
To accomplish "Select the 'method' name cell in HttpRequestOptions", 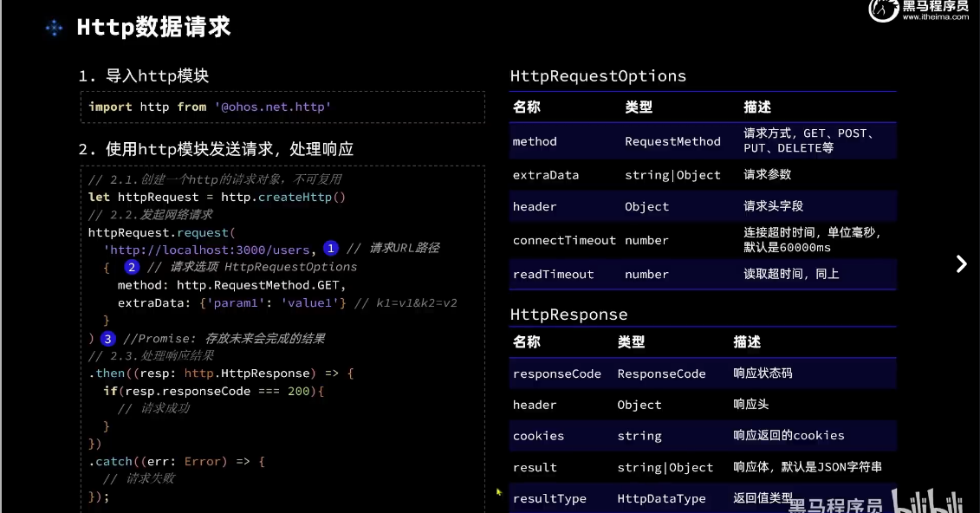I will point(535,142).
